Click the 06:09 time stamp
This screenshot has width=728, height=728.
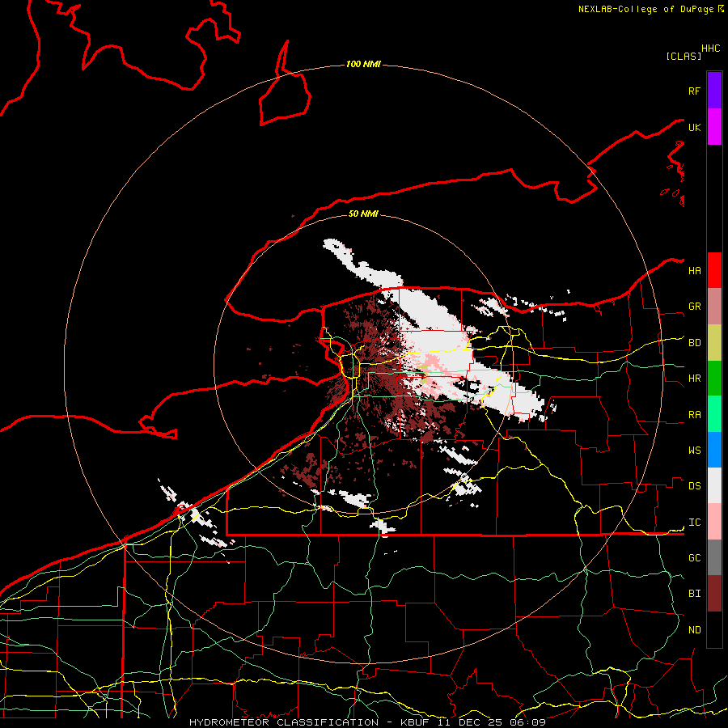coord(527,722)
